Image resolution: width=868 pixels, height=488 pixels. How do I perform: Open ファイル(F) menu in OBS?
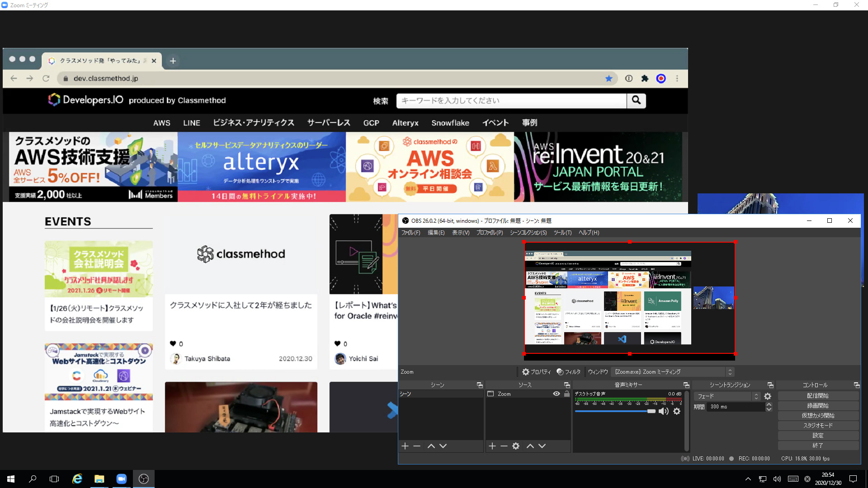click(x=411, y=233)
